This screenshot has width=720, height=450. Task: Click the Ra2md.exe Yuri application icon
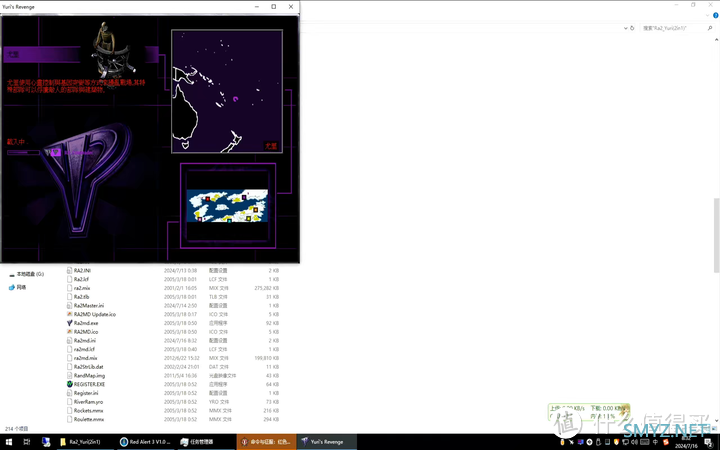pyautogui.click(x=70, y=323)
